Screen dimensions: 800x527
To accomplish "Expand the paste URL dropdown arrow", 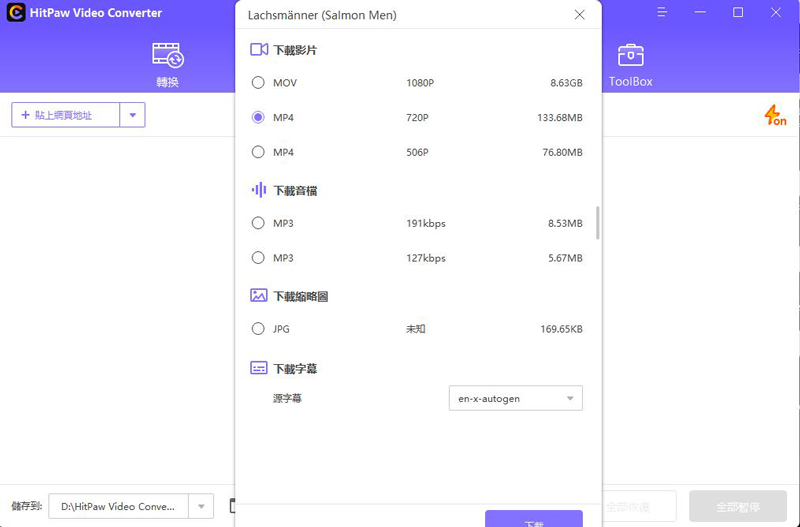I will 133,115.
